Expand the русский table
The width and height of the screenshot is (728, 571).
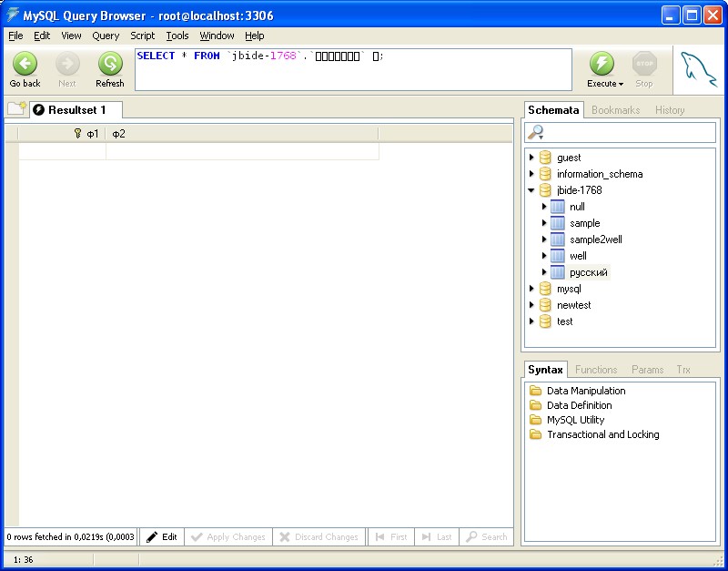point(544,271)
